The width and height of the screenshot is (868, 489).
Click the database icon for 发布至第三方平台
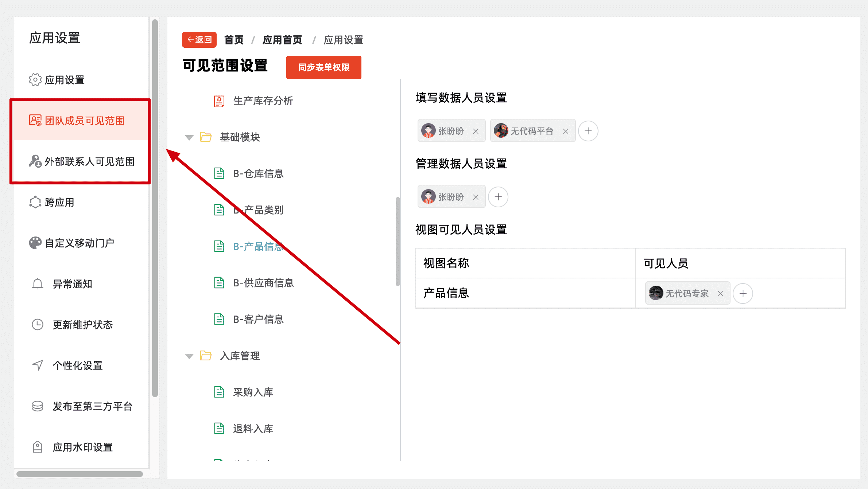pyautogui.click(x=38, y=406)
